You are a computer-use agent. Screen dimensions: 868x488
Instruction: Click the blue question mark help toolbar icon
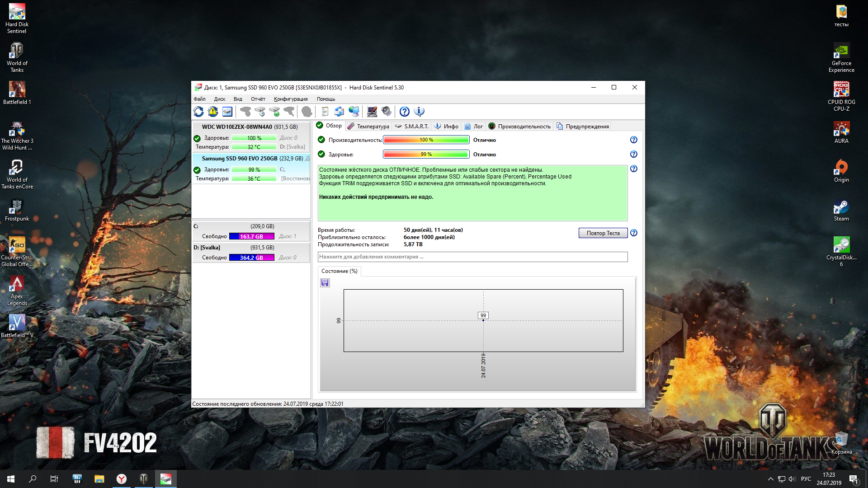click(x=405, y=112)
